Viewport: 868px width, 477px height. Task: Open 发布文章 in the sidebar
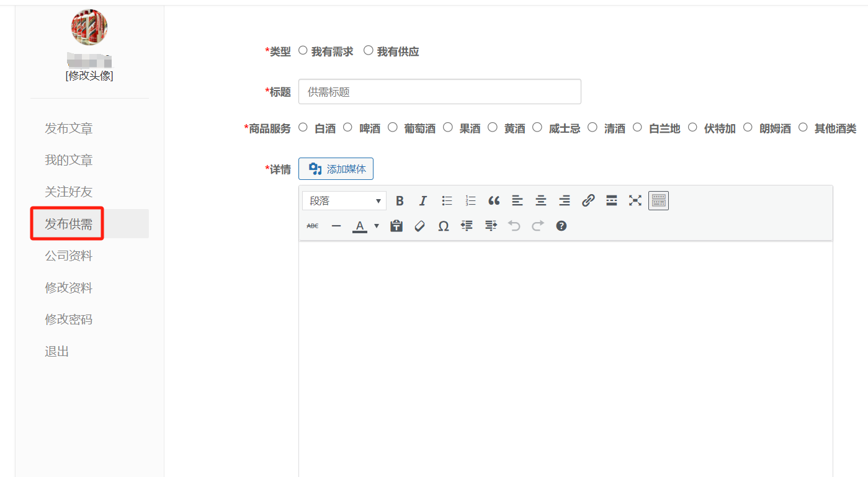pyautogui.click(x=69, y=128)
